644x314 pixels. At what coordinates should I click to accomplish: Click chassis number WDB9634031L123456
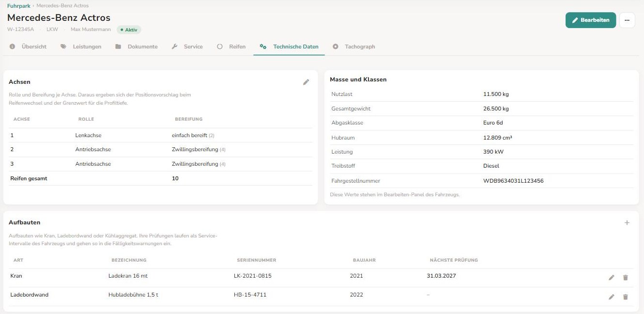(513, 181)
